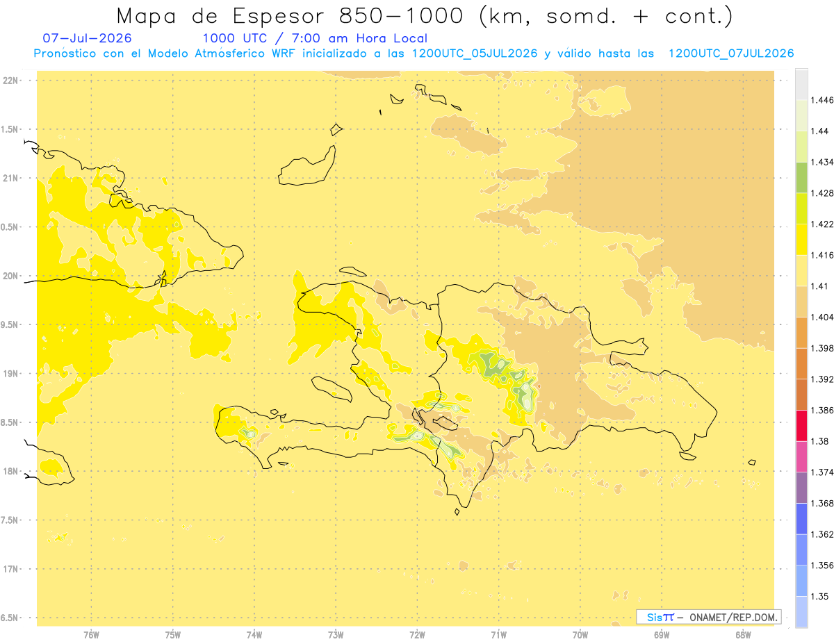Select the '1.422' legend value
The width and height of the screenshot is (834, 644).
click(x=822, y=224)
